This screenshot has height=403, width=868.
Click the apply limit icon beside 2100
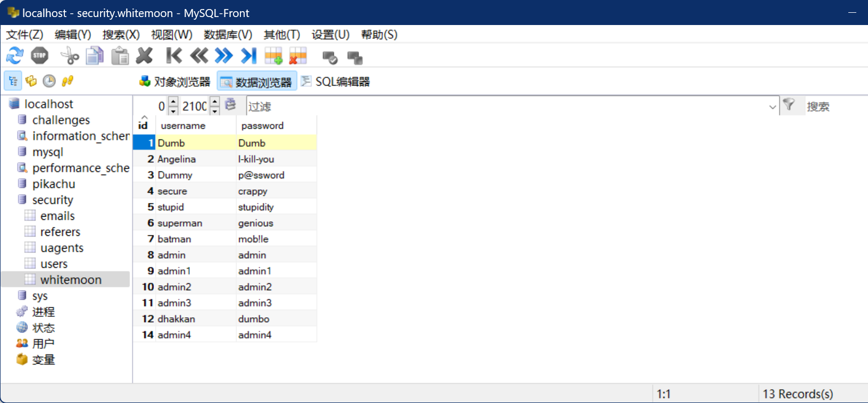(230, 104)
